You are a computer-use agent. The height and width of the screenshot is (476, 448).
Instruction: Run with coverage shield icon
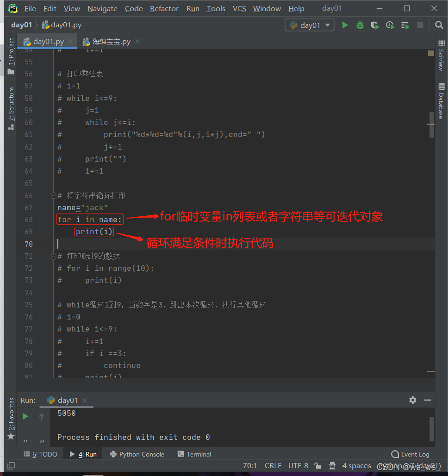point(375,25)
